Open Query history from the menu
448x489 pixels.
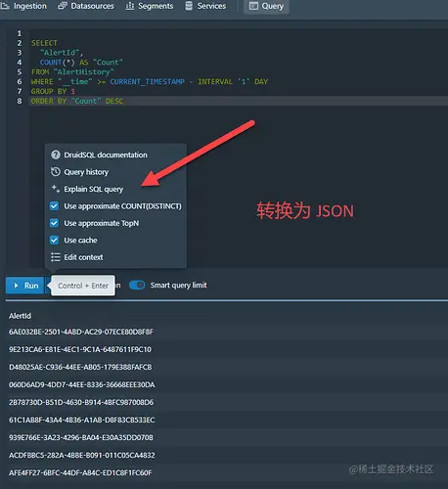[115, 172]
